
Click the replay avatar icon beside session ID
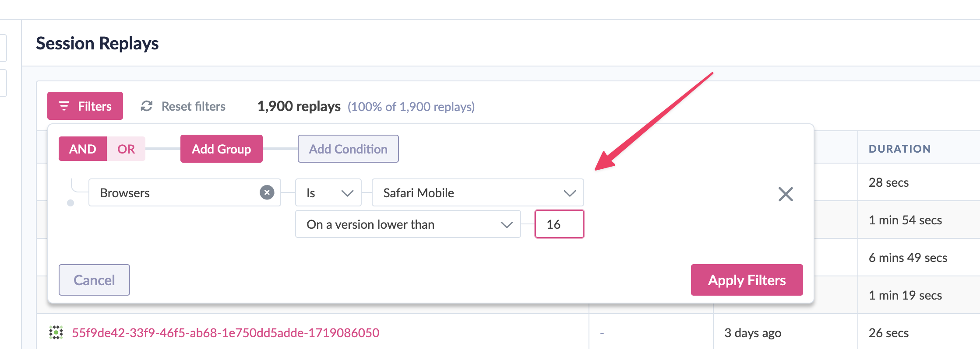click(x=56, y=333)
